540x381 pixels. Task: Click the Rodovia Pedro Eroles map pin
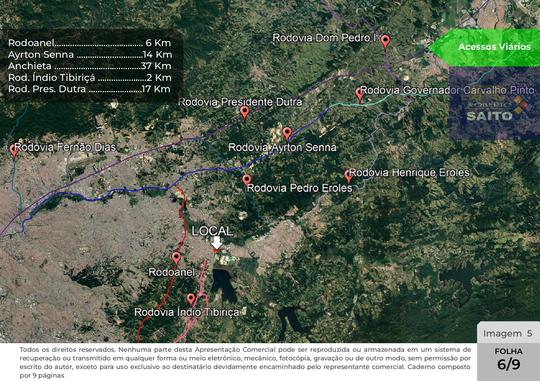point(247,181)
